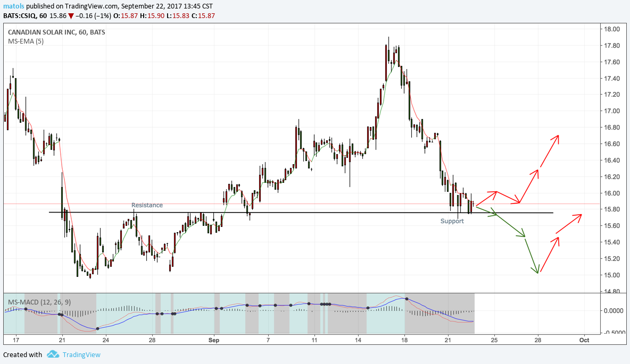Click the 16.00 price axis label
Viewport: 630px width, 364px height.
pos(611,193)
